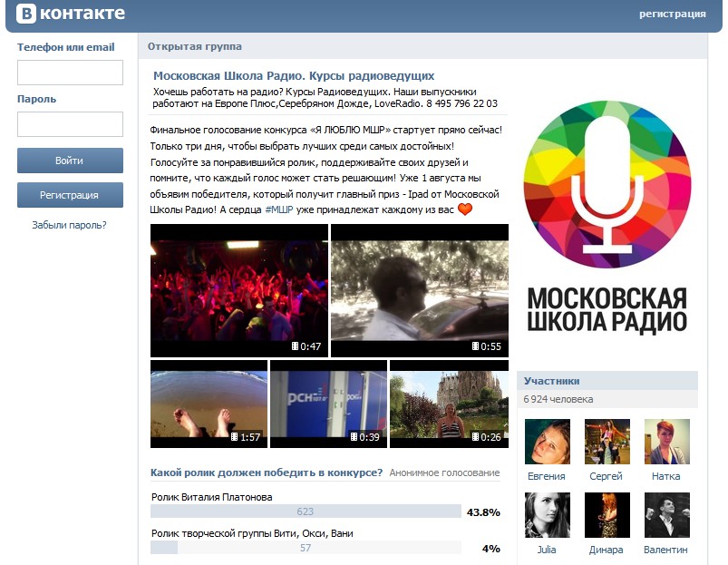The image size is (728, 565).
Task: Play the 1:57 feet on beach video
Action: coord(209,404)
